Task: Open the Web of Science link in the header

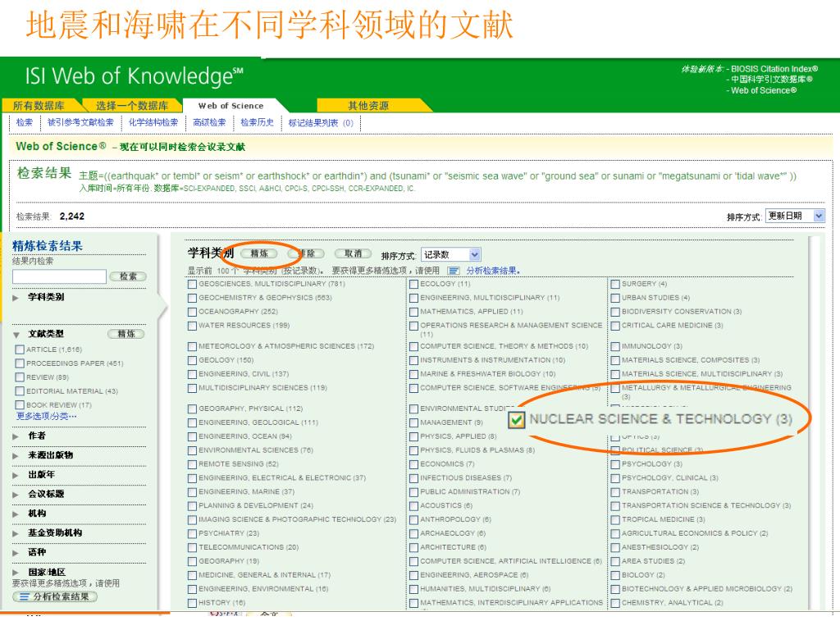Action: pos(764,90)
